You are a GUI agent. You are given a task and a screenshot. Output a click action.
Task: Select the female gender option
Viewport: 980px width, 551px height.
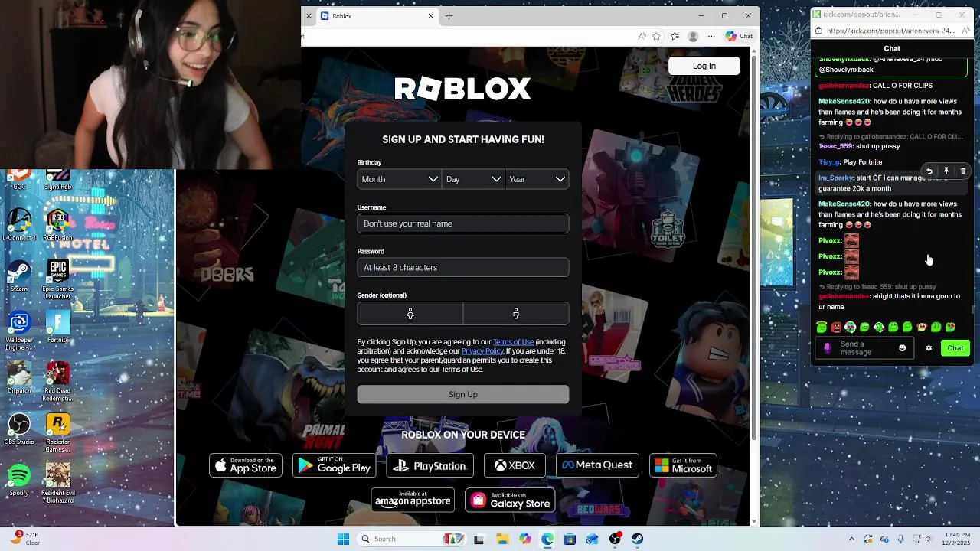tap(410, 314)
